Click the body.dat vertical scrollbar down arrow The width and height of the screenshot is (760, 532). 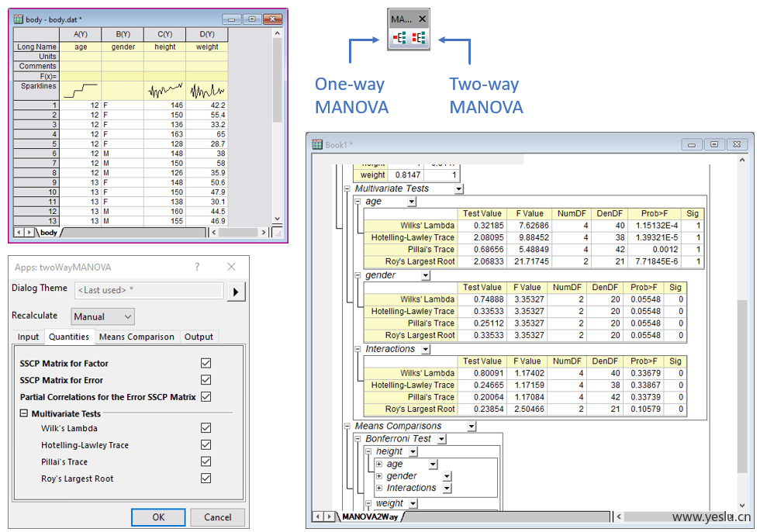click(x=278, y=220)
